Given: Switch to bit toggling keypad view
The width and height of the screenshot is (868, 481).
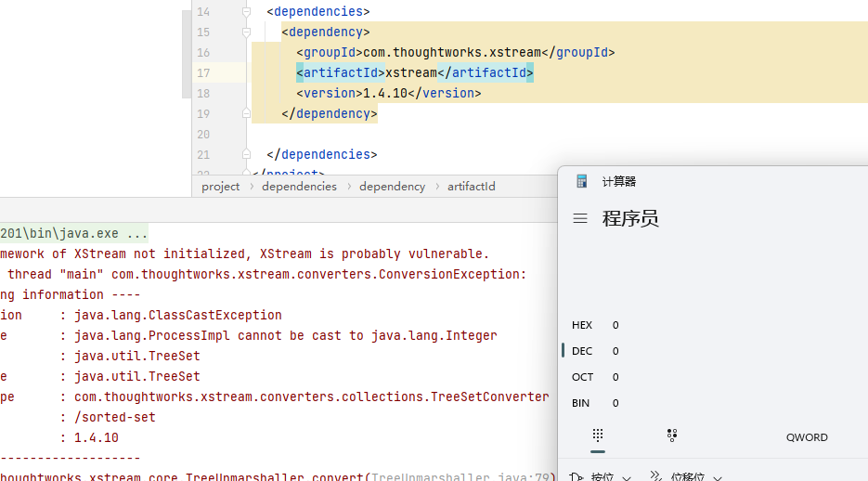Looking at the screenshot, I should point(671,435).
